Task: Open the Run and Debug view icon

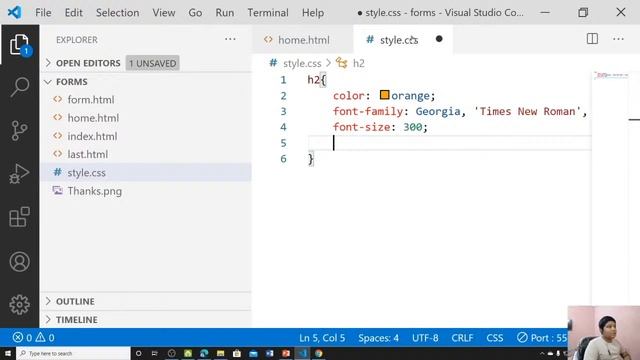Action: tap(20, 174)
